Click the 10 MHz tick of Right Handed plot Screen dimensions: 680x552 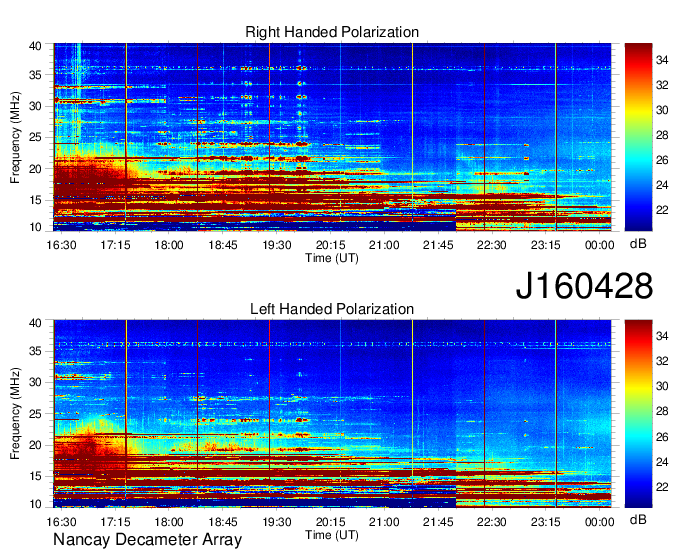[35, 227]
